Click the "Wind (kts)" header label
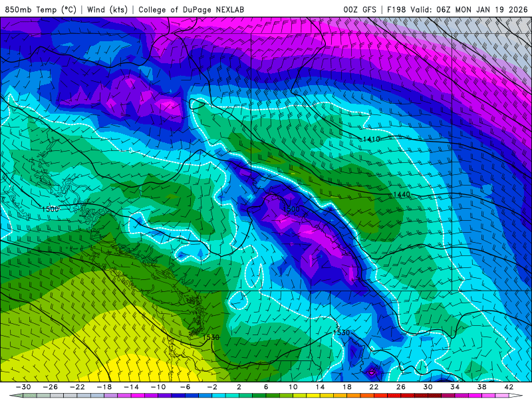The image size is (532, 399). coord(107,9)
